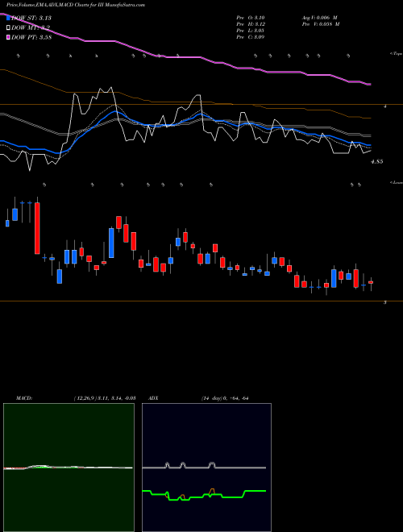The width and height of the screenshot is (403, 532).
Task: Click the 'Pre H: 3.12' value
Action: (251, 24)
